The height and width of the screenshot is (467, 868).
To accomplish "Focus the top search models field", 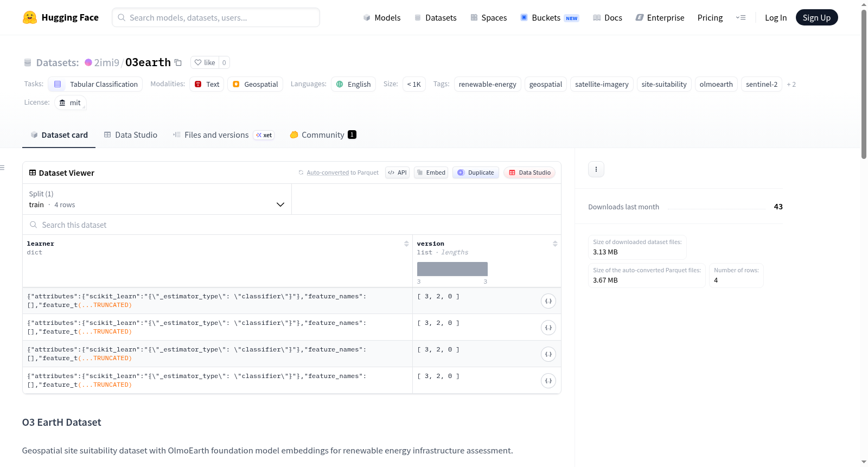I will pos(216,17).
